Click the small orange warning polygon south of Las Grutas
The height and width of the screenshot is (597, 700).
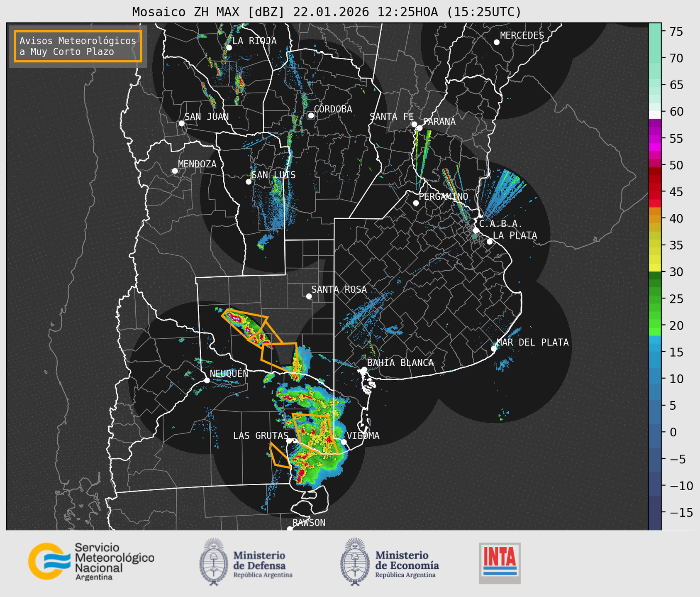[279, 455]
